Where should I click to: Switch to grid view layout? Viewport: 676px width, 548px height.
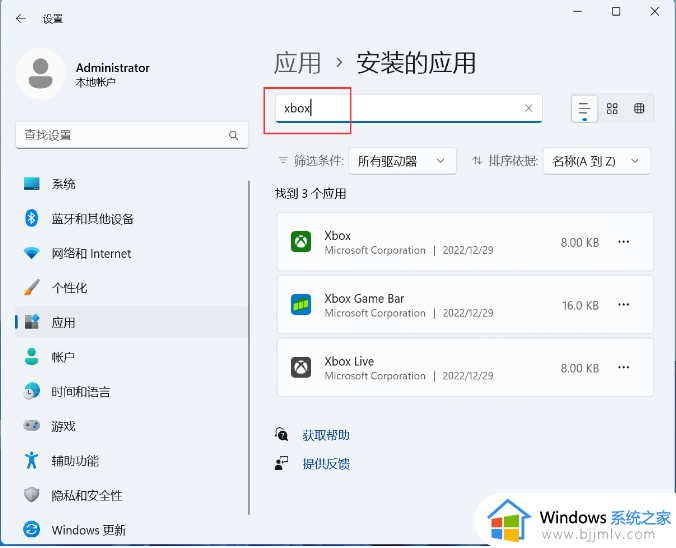click(x=612, y=108)
